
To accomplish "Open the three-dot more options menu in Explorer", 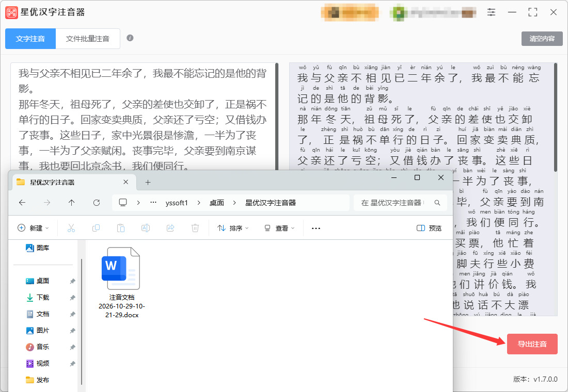I will tap(316, 228).
